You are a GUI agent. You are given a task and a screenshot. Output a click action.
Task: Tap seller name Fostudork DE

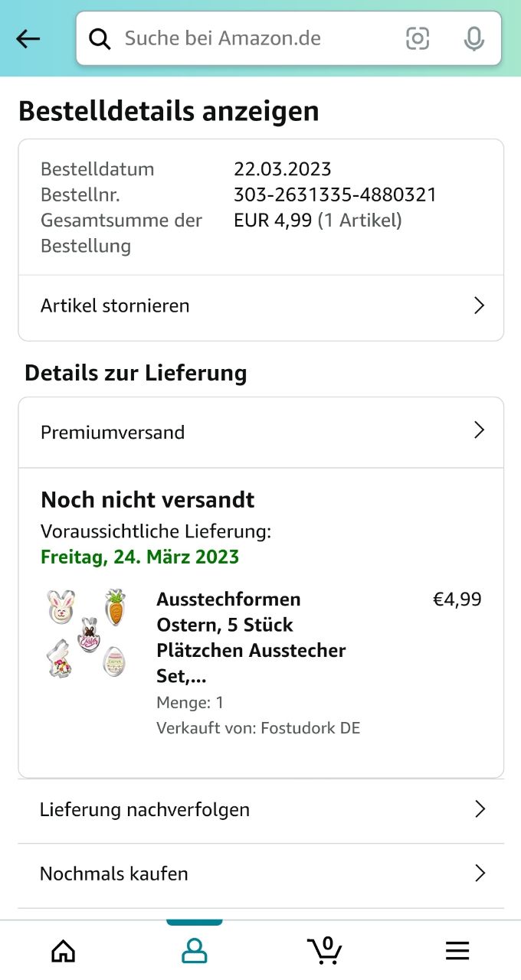pos(310,728)
